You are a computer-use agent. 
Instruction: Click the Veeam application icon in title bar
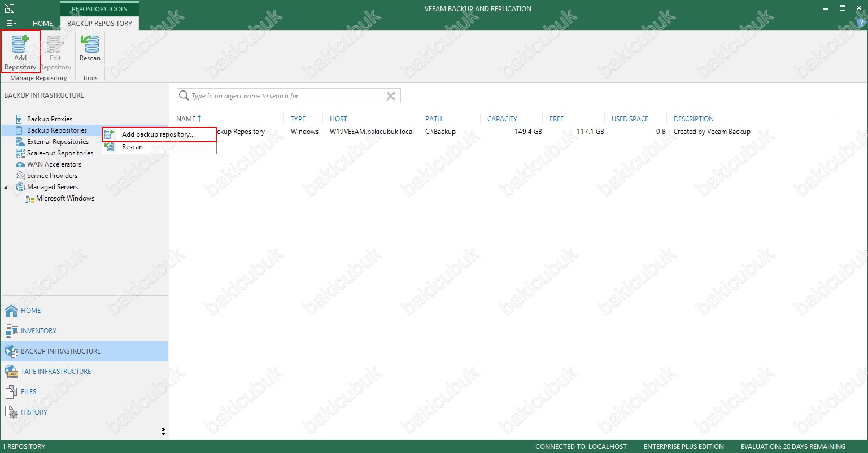[x=10, y=8]
